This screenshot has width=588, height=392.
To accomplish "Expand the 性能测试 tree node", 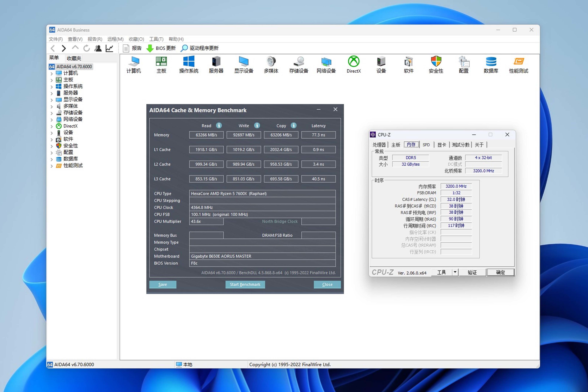I will tap(52, 166).
